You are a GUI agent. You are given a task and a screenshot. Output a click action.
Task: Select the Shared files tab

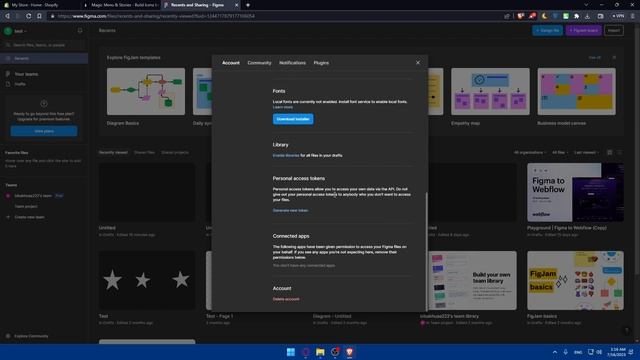(144, 153)
